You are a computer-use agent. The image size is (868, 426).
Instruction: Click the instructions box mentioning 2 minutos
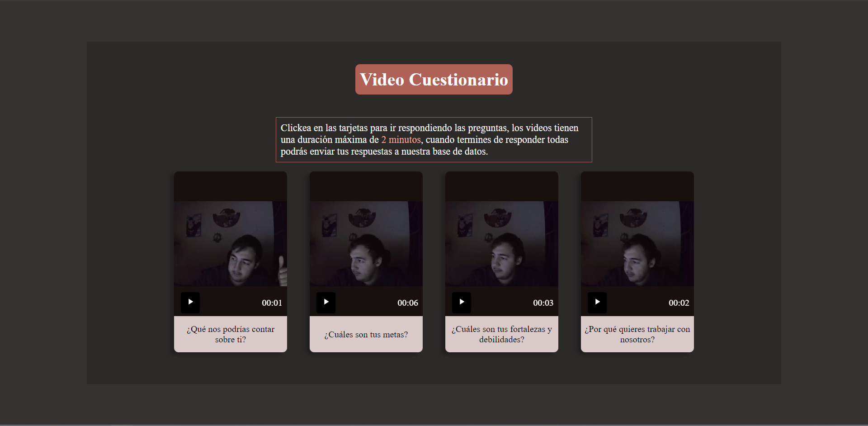434,140
